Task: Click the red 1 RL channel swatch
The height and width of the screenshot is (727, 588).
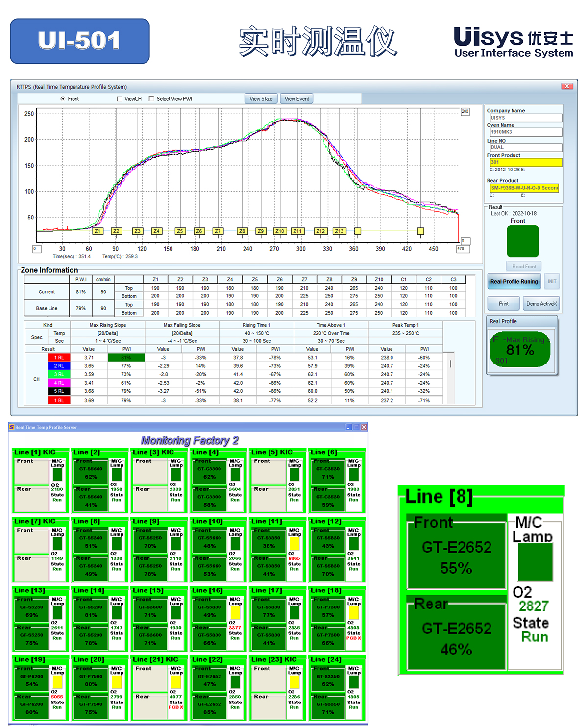Action: pyautogui.click(x=59, y=358)
